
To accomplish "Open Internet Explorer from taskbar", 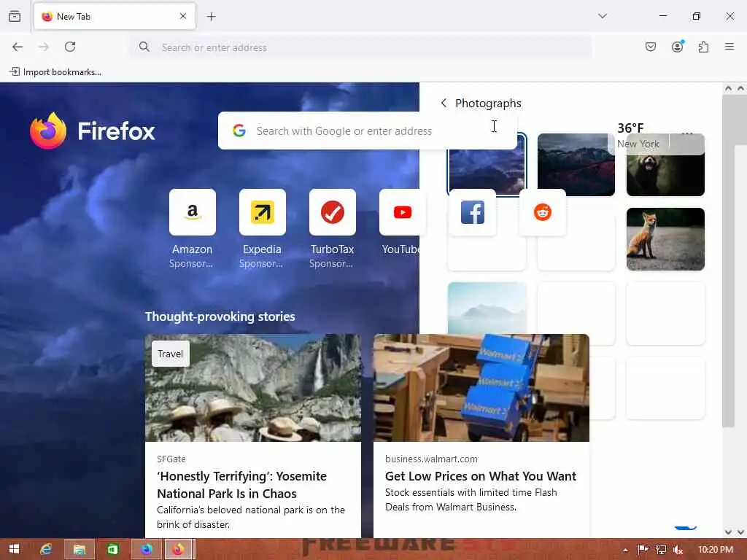I will [x=46, y=549].
